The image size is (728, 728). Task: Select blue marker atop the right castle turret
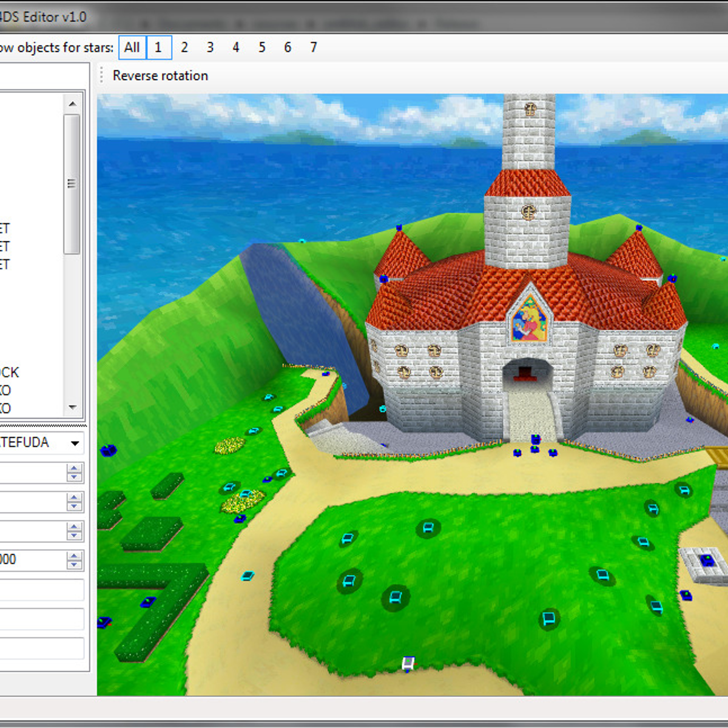tap(638, 228)
